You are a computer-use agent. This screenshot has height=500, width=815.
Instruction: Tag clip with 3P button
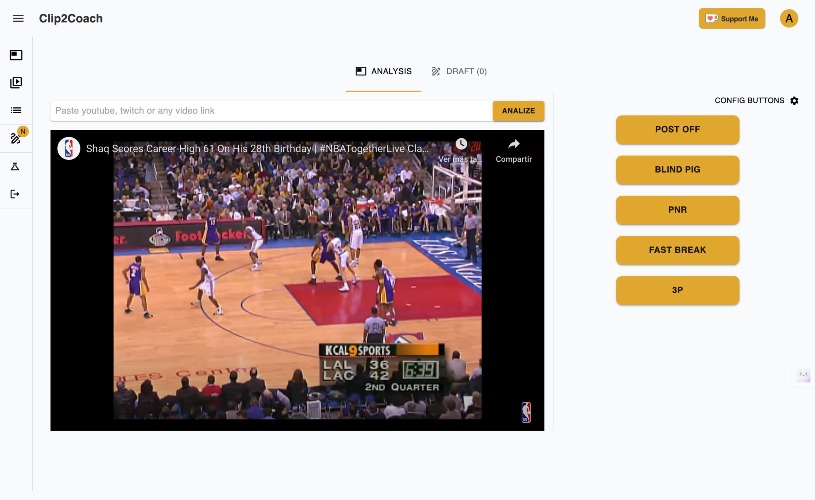point(677,291)
